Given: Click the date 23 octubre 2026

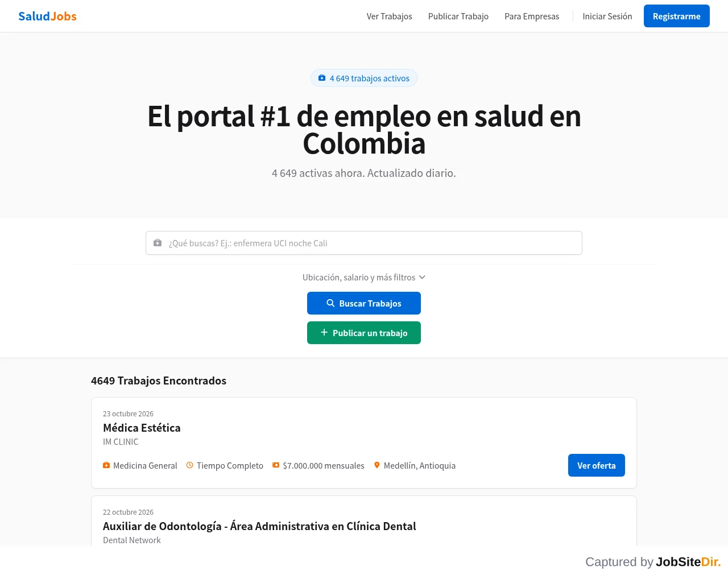Looking at the screenshot, I should (x=128, y=413).
